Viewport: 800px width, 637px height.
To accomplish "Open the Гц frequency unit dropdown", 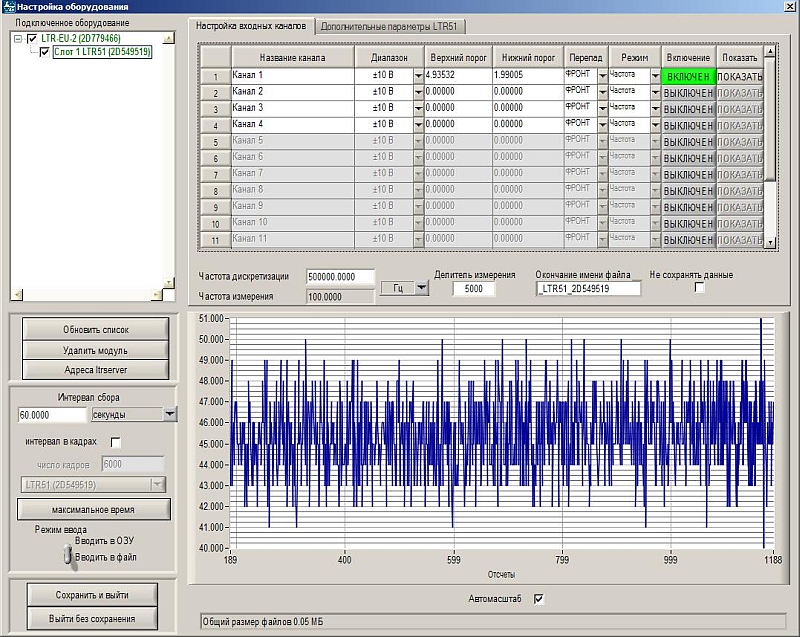I will coord(422,288).
